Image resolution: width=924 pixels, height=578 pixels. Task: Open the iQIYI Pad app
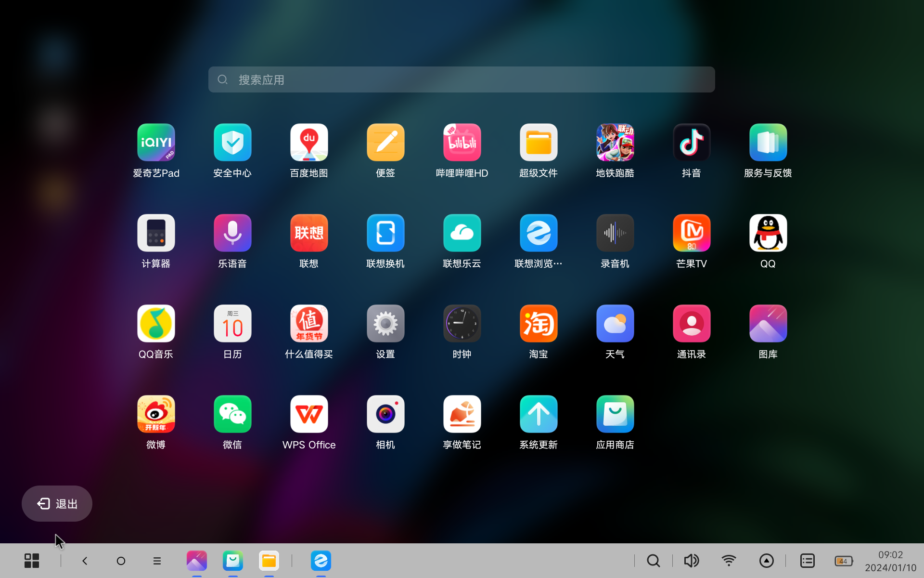coord(156,143)
